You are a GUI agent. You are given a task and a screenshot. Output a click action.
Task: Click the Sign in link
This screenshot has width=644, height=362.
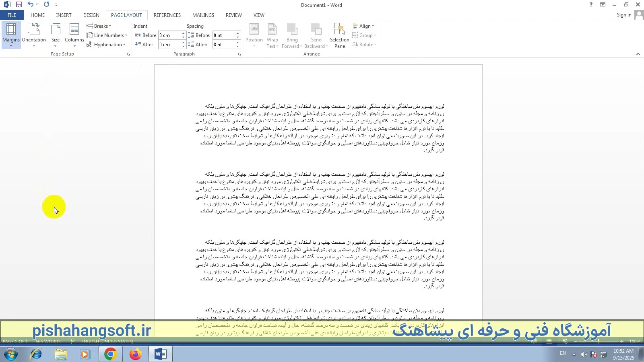point(624,15)
